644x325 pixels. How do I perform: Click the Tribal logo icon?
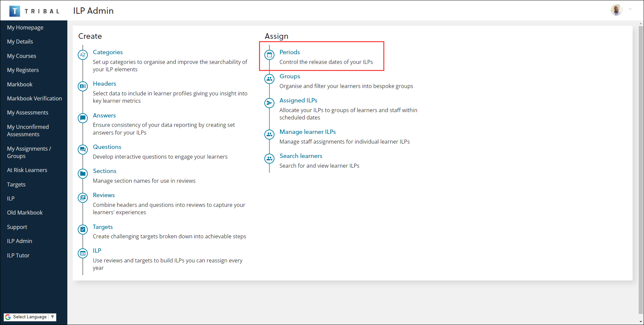pos(15,11)
